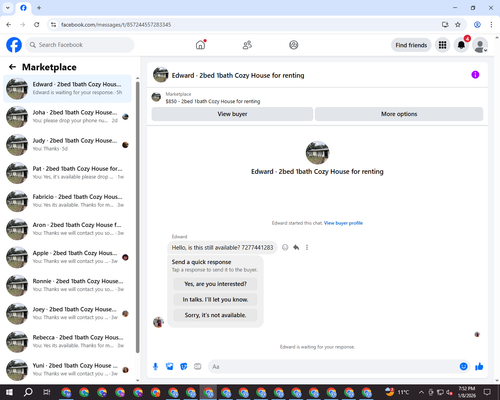Choose a GIF from the composer
This screenshot has width=500, height=400.
(x=198, y=367)
